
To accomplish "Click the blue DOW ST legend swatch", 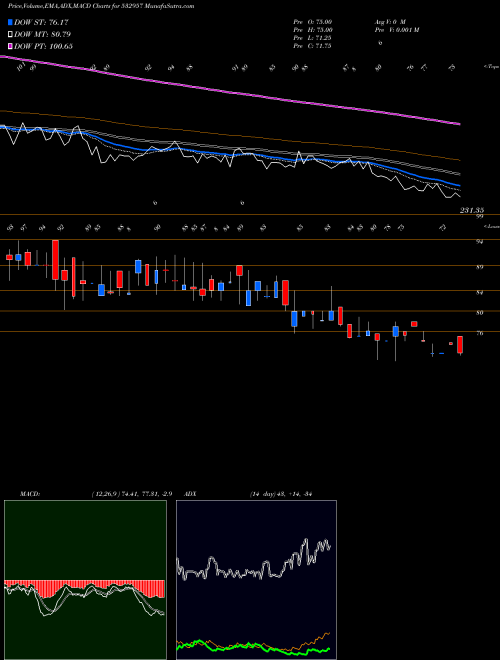I will (10, 22).
